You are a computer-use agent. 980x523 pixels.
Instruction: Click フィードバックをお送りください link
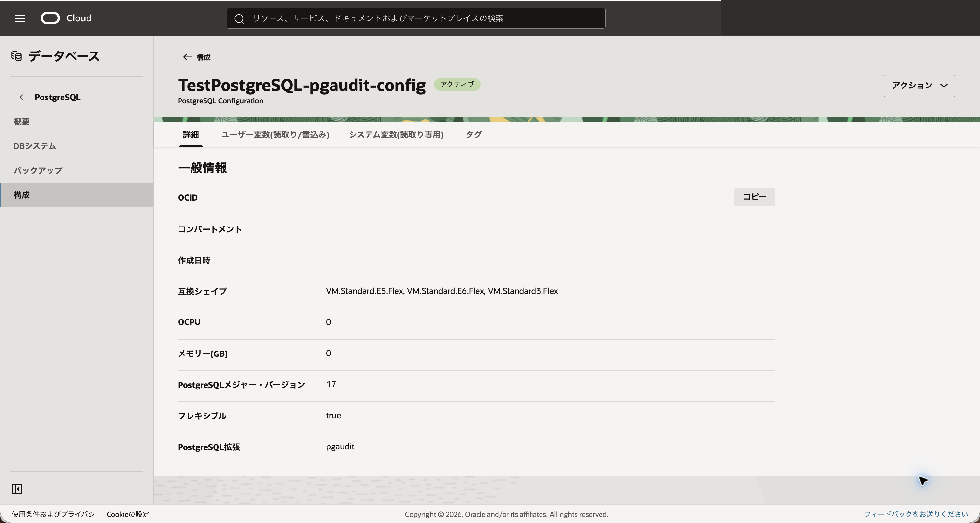point(916,514)
